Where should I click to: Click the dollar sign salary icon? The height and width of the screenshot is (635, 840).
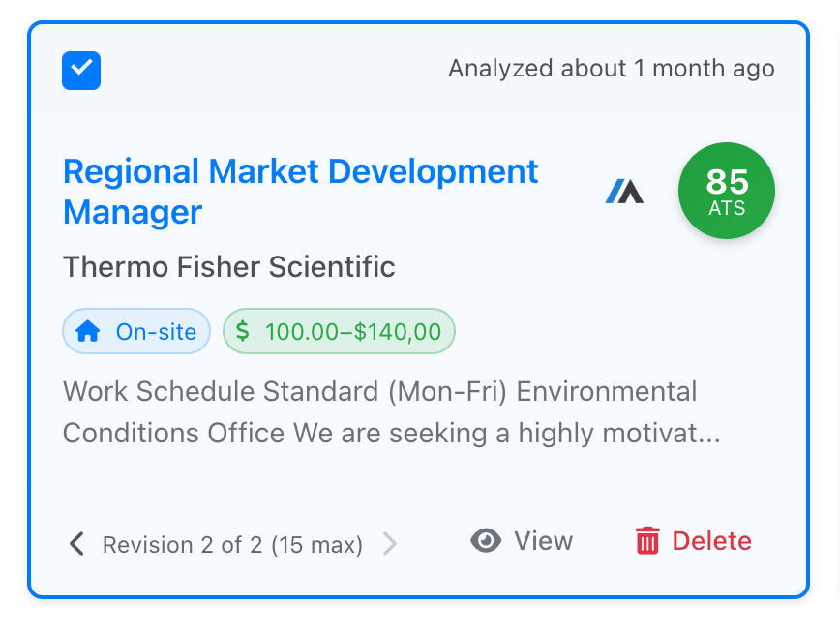coord(243,332)
